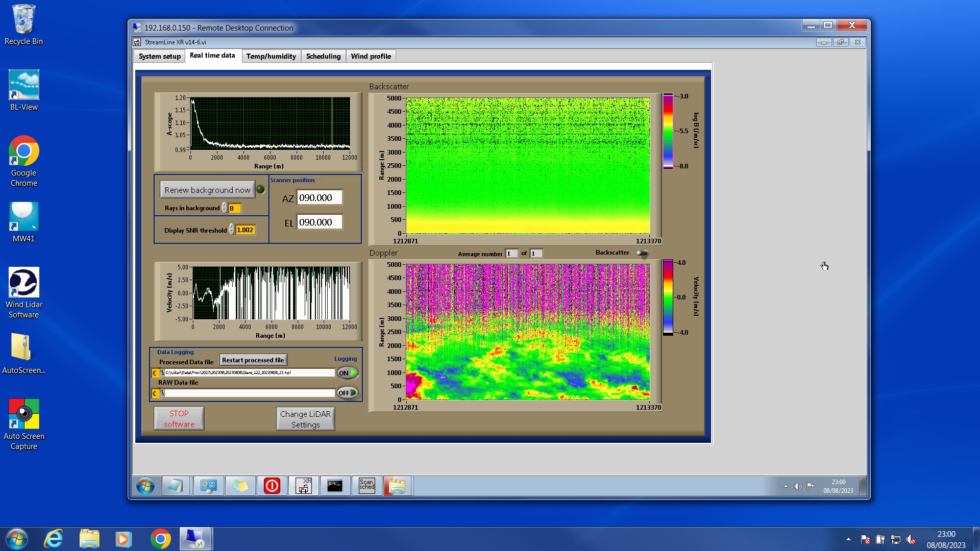This screenshot has width=980, height=551.
Task: Open the StreamLine XR taskbar icon
Action: (304, 485)
